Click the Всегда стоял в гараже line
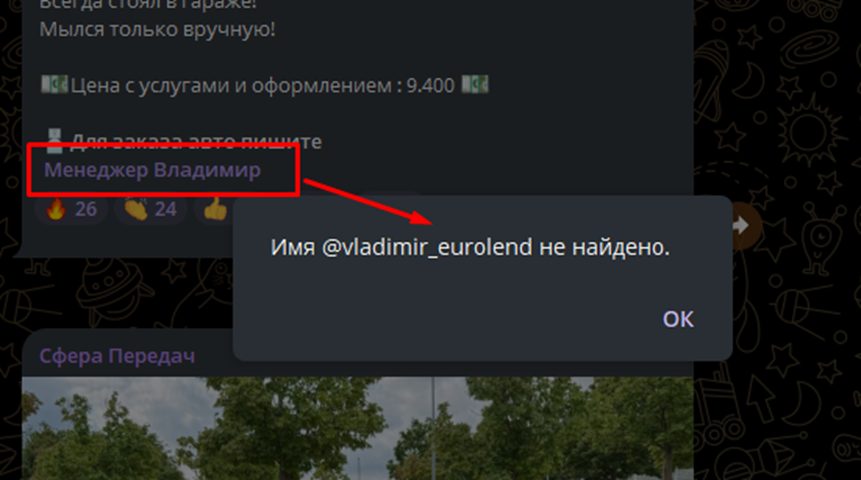861x480 pixels. click(148, 4)
